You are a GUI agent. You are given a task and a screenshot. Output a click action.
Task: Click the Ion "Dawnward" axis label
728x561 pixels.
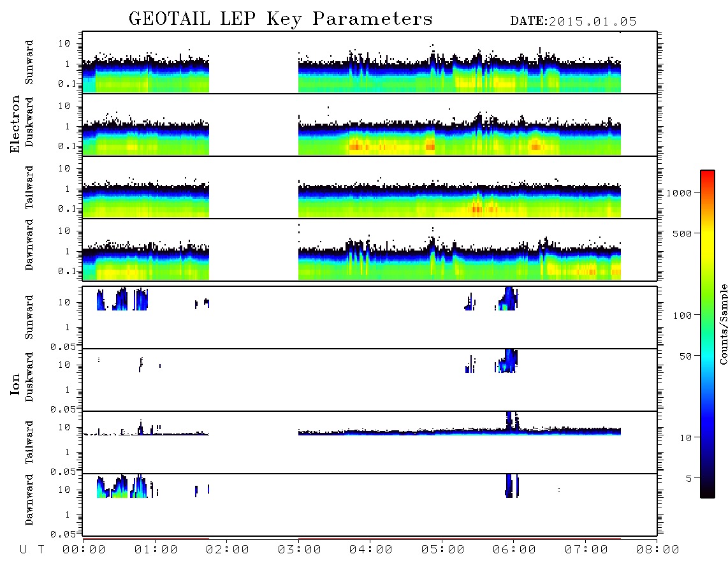tap(29, 500)
